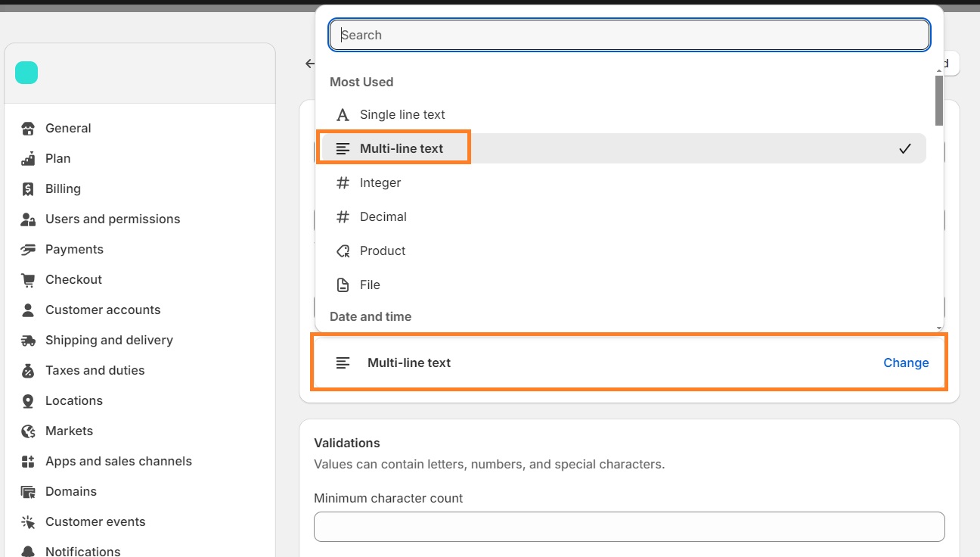Viewport: 980px width, 557px height.
Task: Open the type picker with the Change link
Action: (906, 363)
